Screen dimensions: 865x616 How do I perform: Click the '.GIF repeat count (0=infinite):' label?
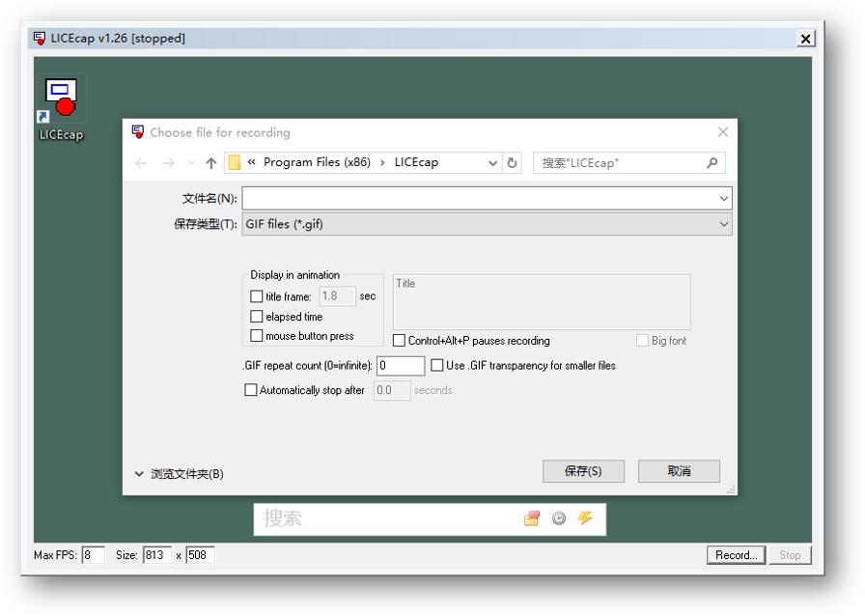[x=307, y=365]
